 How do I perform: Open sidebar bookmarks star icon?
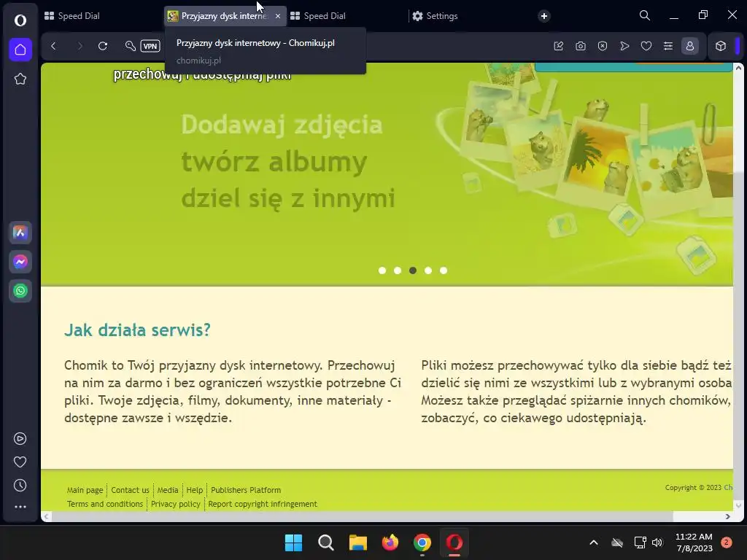pos(20,79)
